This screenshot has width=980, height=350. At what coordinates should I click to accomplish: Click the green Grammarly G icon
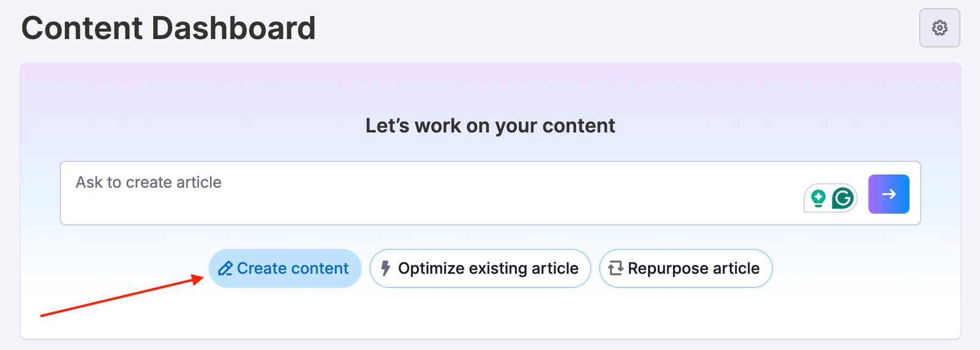pos(843,198)
